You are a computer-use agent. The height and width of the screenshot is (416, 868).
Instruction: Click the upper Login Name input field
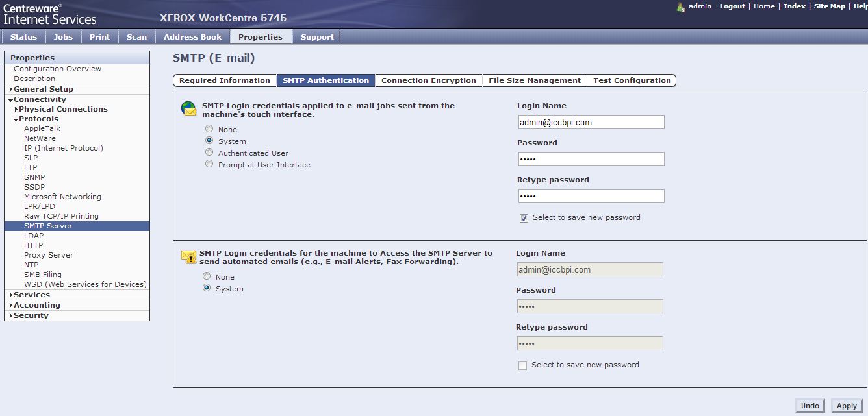(591, 122)
